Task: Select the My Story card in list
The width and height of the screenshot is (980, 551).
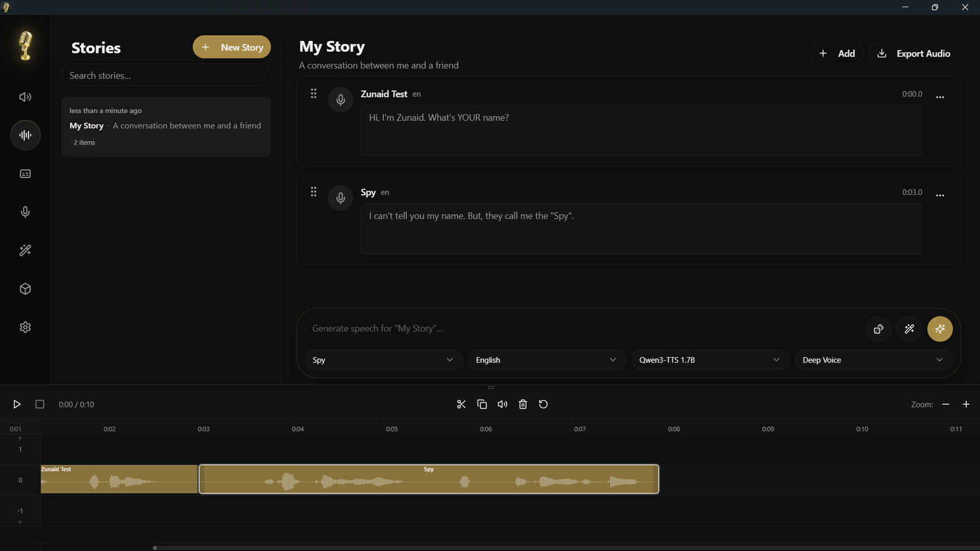Action: click(x=166, y=127)
